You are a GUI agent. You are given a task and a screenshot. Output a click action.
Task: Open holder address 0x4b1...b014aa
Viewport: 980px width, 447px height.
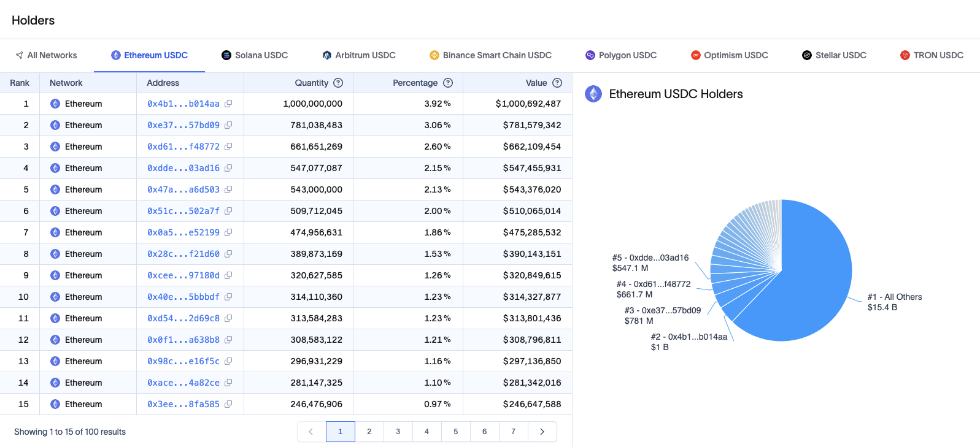pyautogui.click(x=183, y=104)
